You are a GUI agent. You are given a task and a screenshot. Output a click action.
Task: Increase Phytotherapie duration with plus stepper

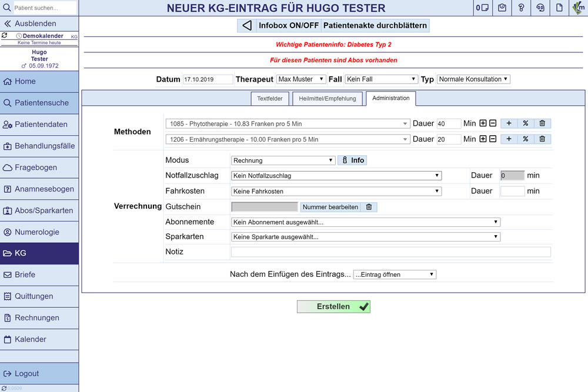pos(483,123)
